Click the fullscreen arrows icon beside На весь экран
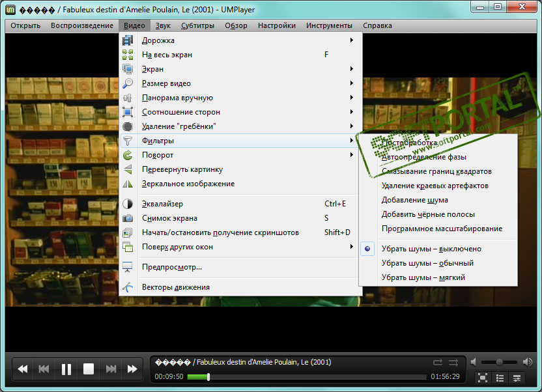The height and width of the screenshot is (392, 542). click(128, 55)
